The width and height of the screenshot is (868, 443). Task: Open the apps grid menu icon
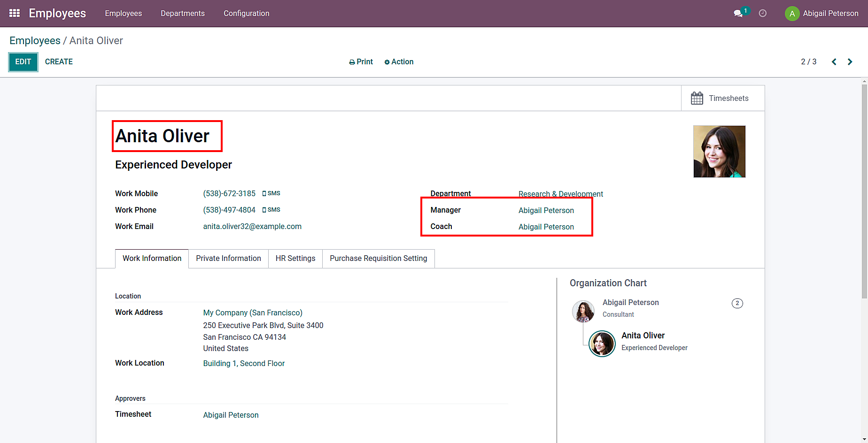point(15,13)
